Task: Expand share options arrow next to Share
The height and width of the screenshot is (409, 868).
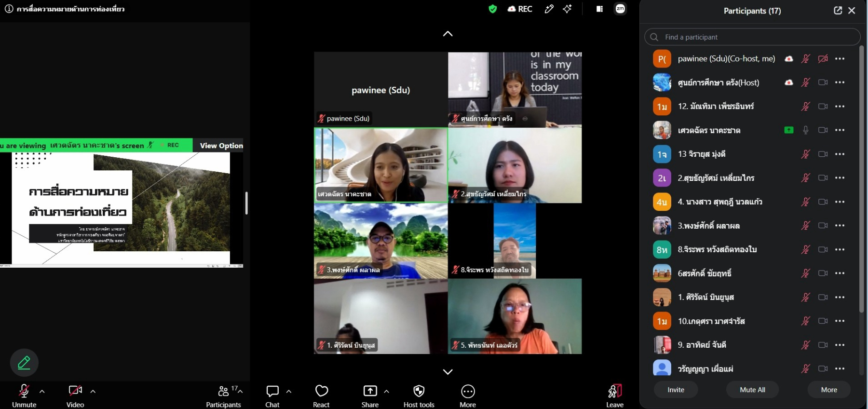Action: pyautogui.click(x=386, y=391)
